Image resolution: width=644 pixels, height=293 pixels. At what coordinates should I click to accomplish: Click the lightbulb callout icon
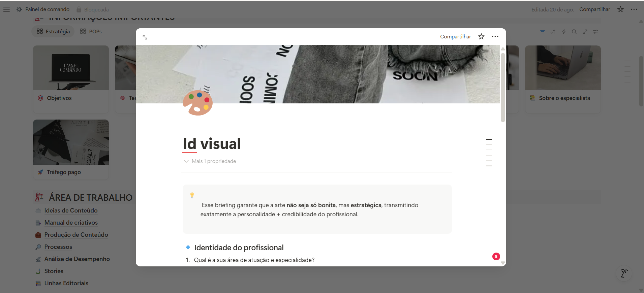(x=192, y=195)
